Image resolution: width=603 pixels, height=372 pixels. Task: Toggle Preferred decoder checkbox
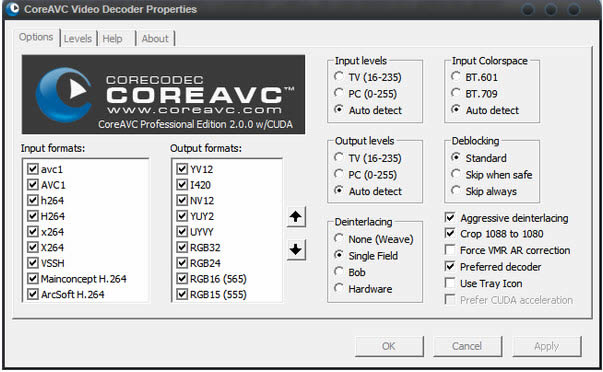click(450, 266)
